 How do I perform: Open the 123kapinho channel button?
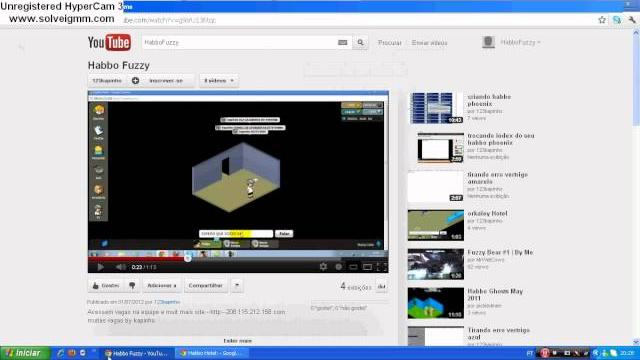point(107,80)
